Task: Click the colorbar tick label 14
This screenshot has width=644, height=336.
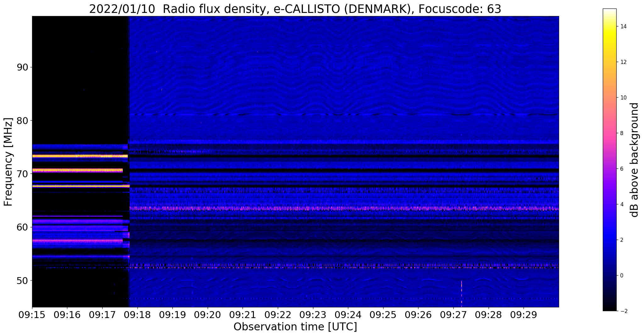Action: [x=623, y=26]
